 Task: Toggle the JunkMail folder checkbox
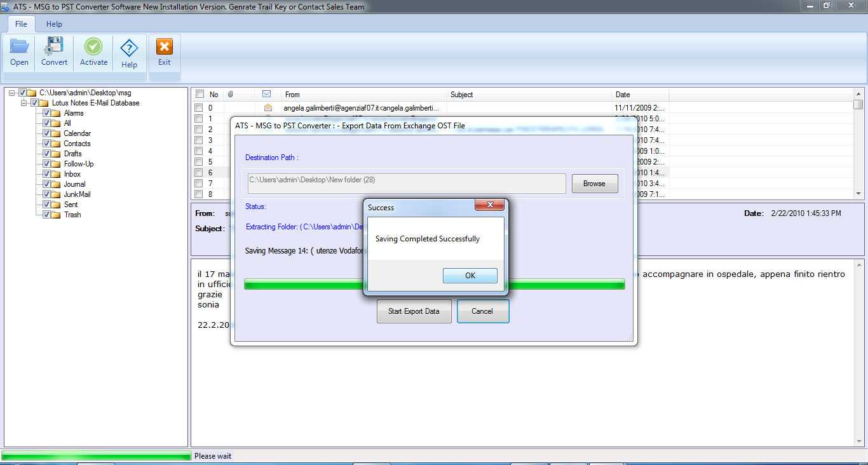click(46, 194)
